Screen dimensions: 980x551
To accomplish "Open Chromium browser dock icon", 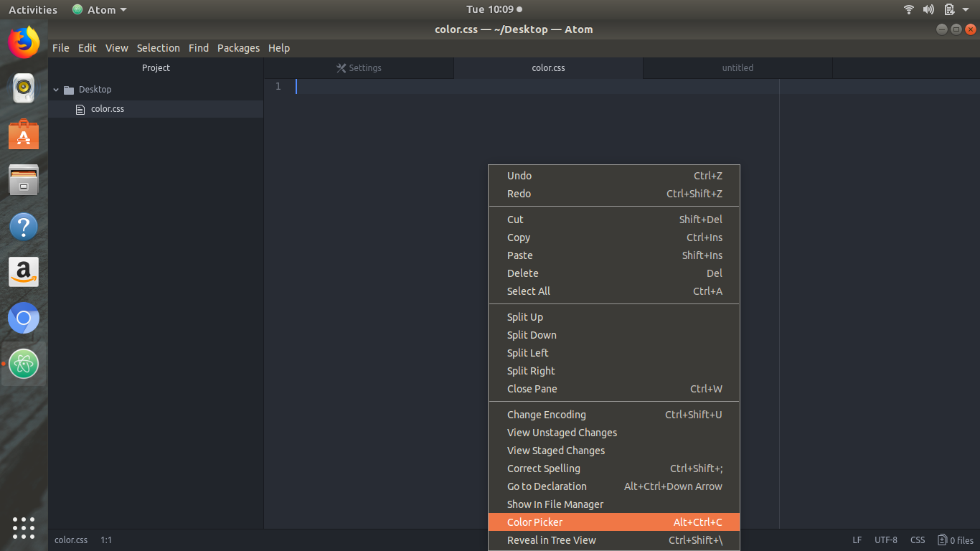I will (x=24, y=318).
